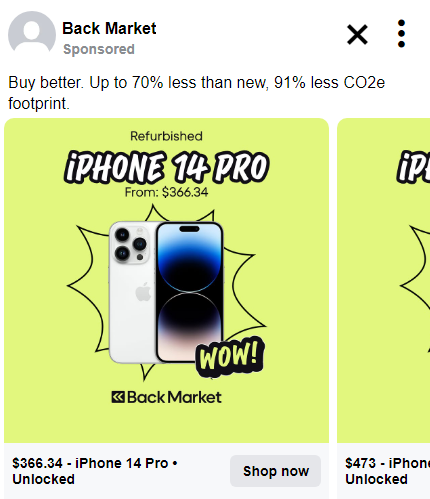
Task: Click the iPhone front screen image
Action: pos(189,292)
